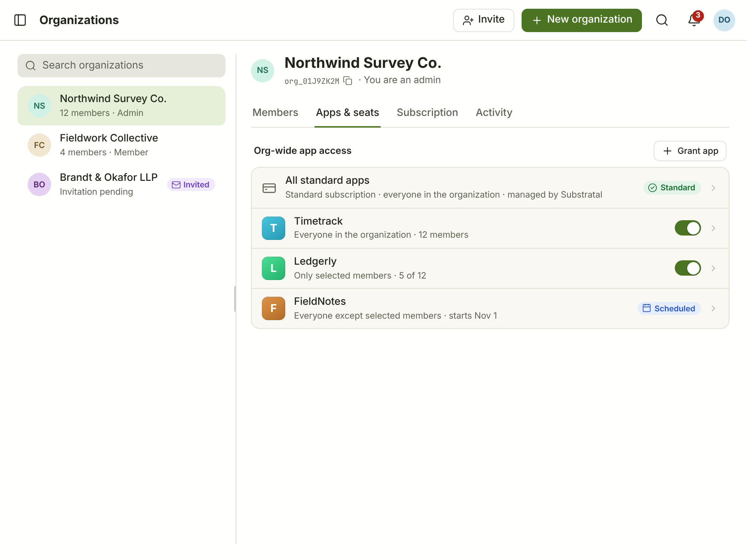
Task: Turn off the Ledgerly access toggle
Action: tap(688, 268)
